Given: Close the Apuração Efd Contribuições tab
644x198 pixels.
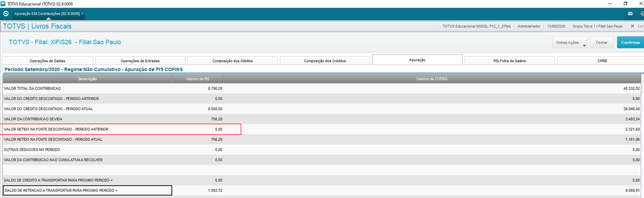Looking at the screenshot, I should point(82,13).
